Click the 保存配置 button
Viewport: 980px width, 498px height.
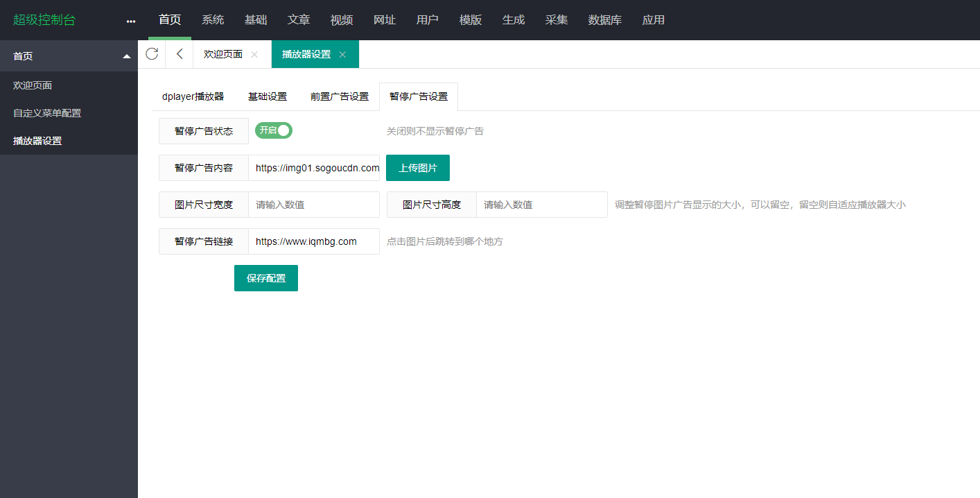[266, 278]
